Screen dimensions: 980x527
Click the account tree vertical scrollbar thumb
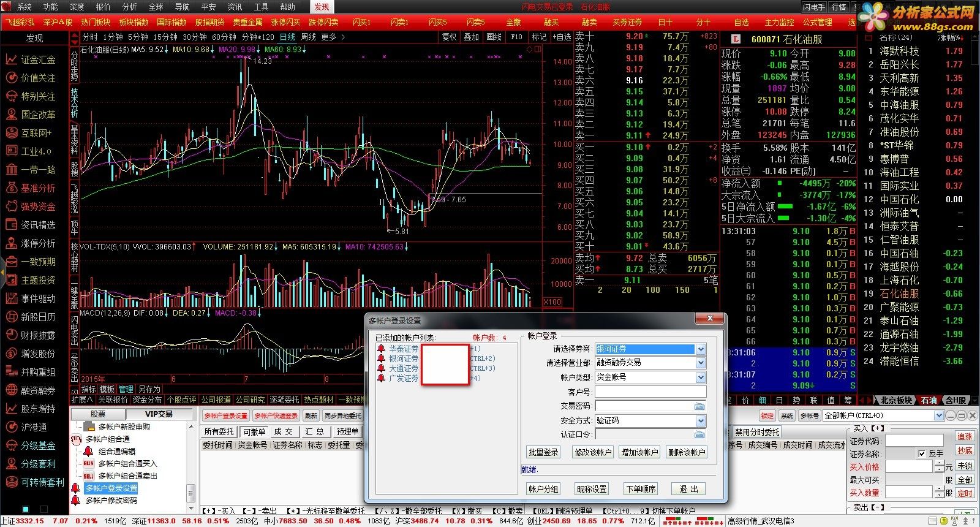(x=191, y=493)
